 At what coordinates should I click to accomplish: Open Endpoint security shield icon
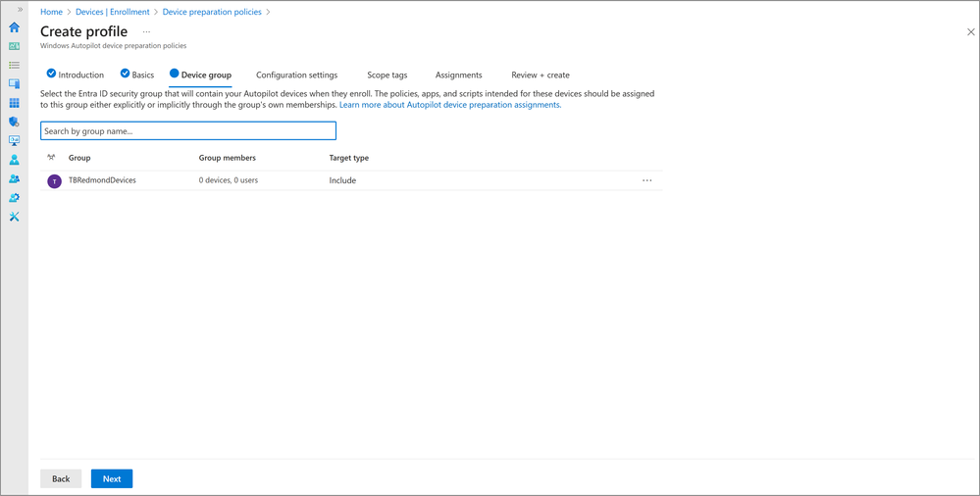coord(15,122)
